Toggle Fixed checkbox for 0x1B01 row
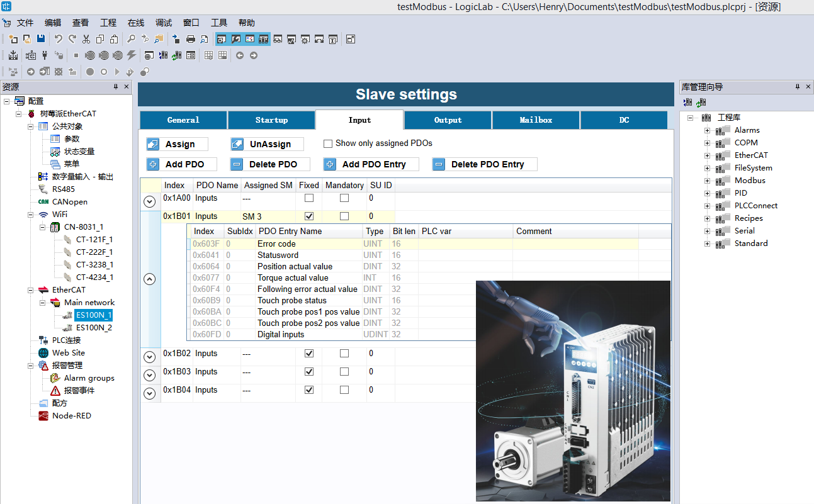The height and width of the screenshot is (504, 814). 309,216
